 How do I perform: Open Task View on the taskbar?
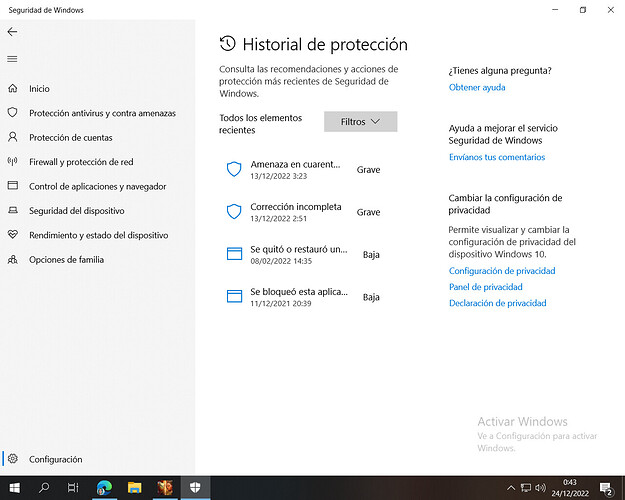[x=73, y=487]
